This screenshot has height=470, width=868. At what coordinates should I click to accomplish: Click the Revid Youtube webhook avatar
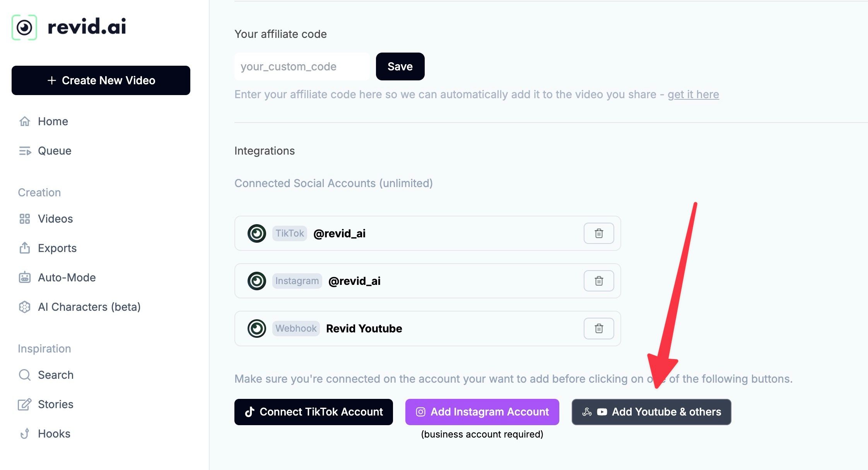pos(257,329)
